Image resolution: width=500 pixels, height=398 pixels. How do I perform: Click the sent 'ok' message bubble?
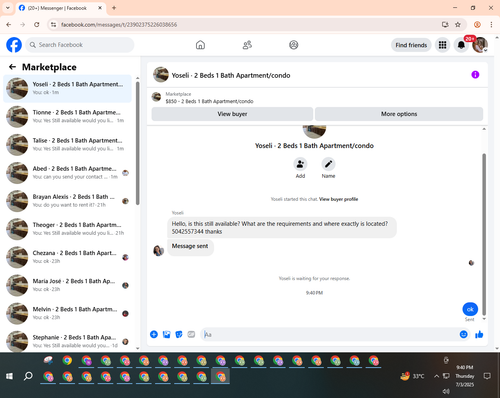pyautogui.click(x=470, y=309)
